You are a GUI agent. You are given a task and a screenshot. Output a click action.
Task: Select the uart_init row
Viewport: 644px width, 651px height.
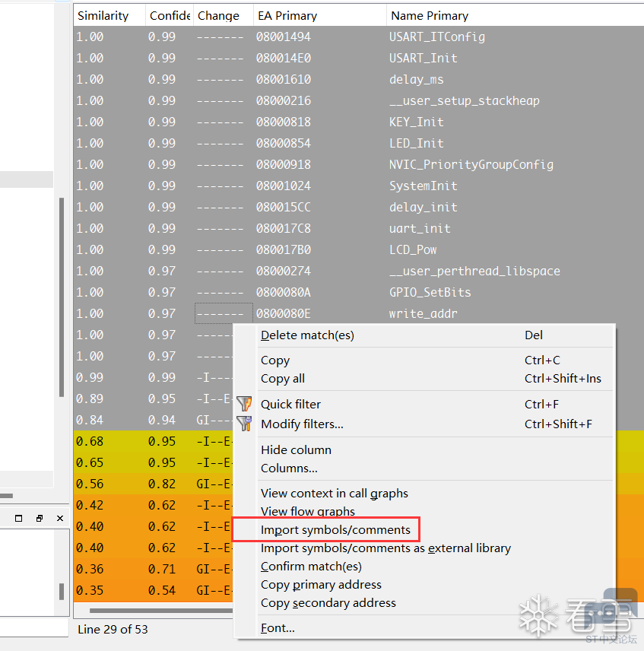[x=359, y=228]
